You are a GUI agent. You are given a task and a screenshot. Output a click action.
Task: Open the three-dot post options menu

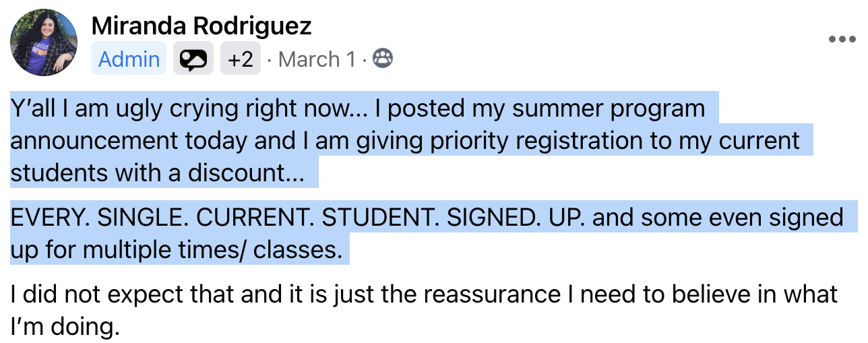pyautogui.click(x=841, y=39)
